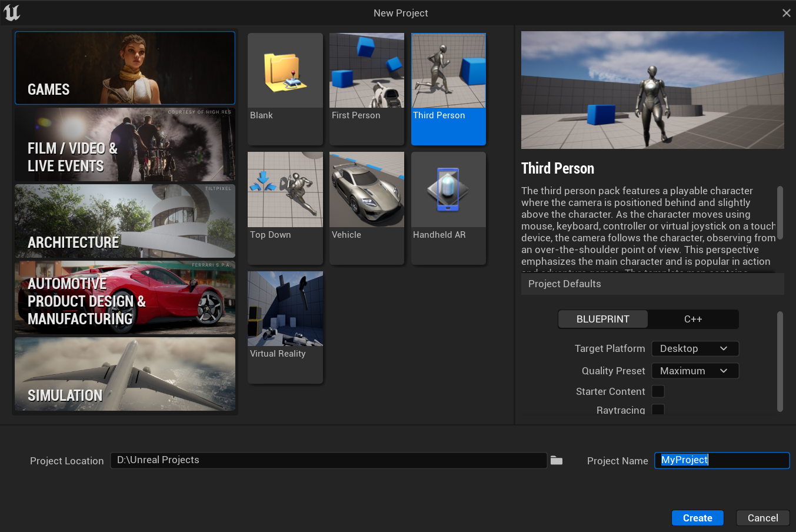This screenshot has width=796, height=532.
Task: Switch to the Architecture category
Action: coord(125,221)
